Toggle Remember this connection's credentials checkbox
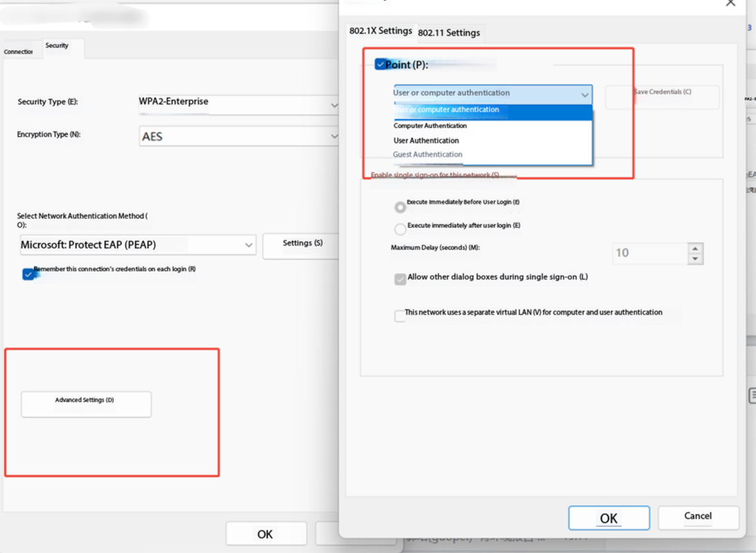This screenshot has height=553, width=756. [28, 274]
